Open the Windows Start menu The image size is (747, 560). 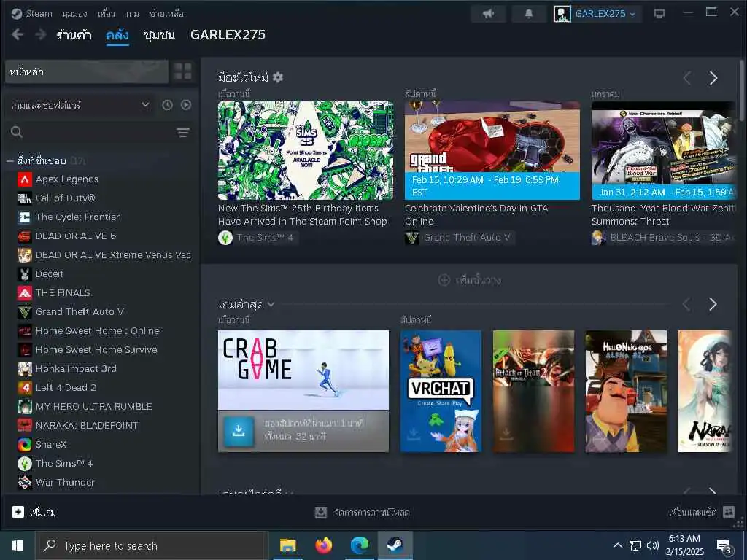click(18, 545)
